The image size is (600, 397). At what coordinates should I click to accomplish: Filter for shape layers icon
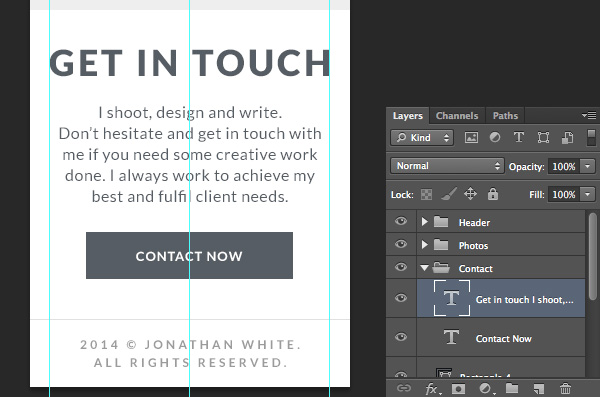[543, 137]
